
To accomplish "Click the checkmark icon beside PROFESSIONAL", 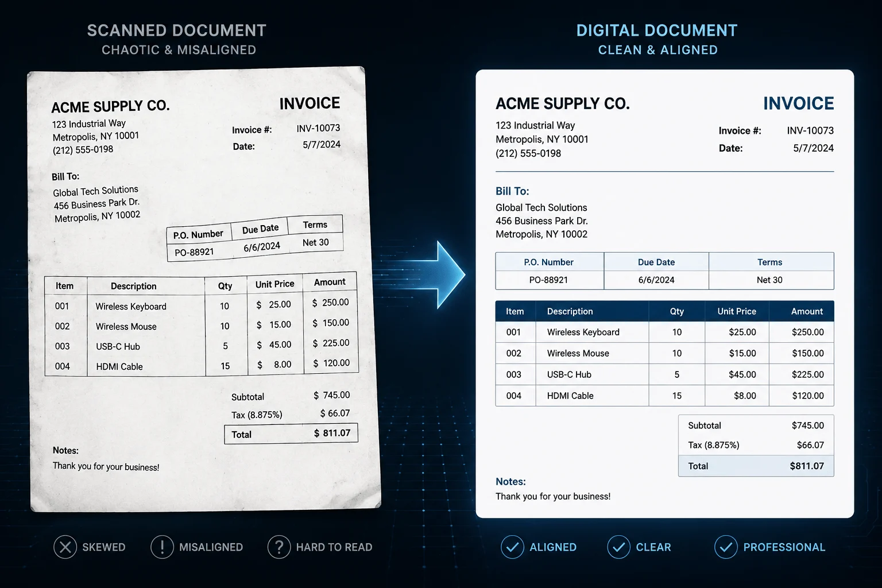I will pos(726,547).
